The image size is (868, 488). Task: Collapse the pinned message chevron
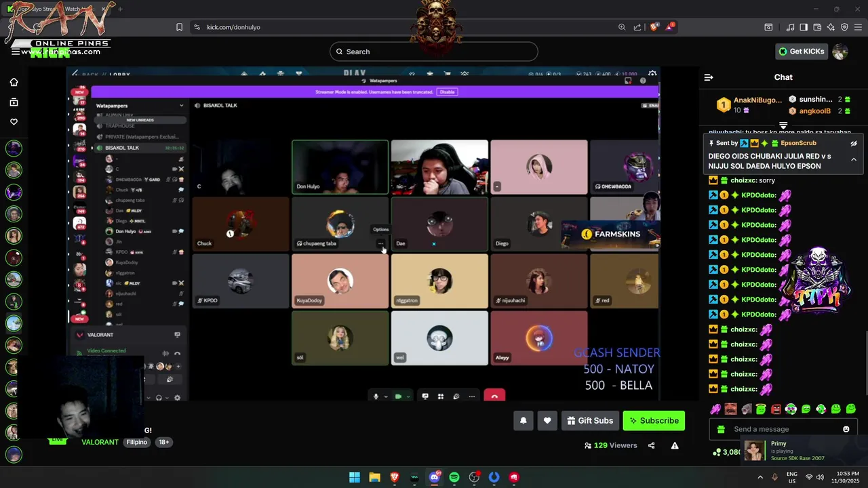[854, 160]
